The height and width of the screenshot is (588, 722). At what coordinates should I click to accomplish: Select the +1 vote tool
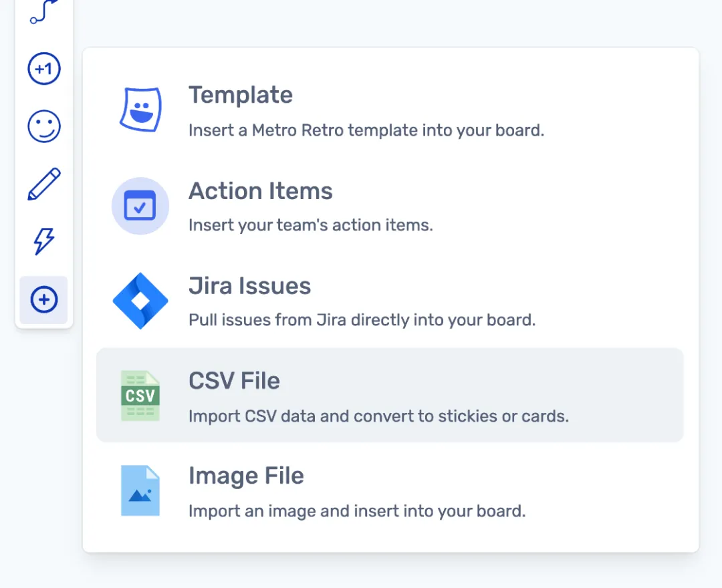(x=43, y=69)
